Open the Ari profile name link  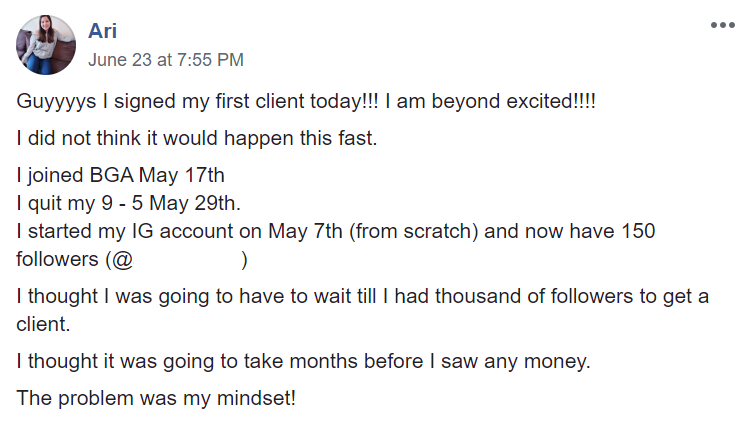[x=102, y=31]
